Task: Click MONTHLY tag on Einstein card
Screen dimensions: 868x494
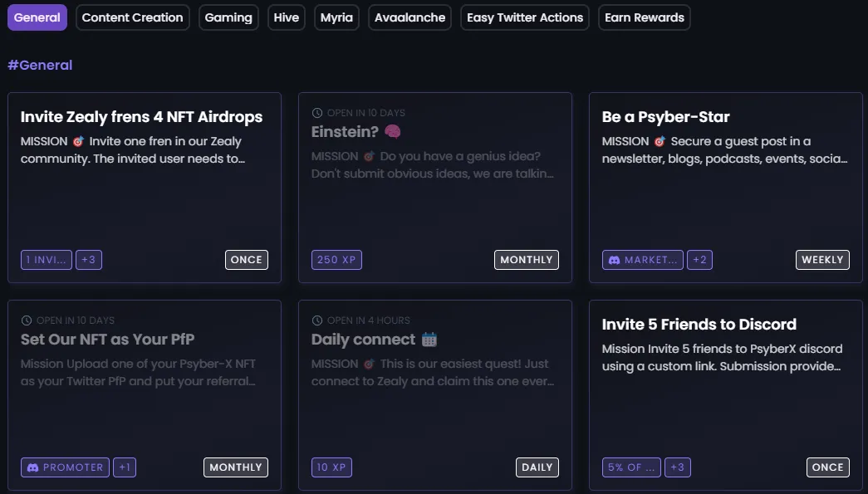Action: click(527, 260)
